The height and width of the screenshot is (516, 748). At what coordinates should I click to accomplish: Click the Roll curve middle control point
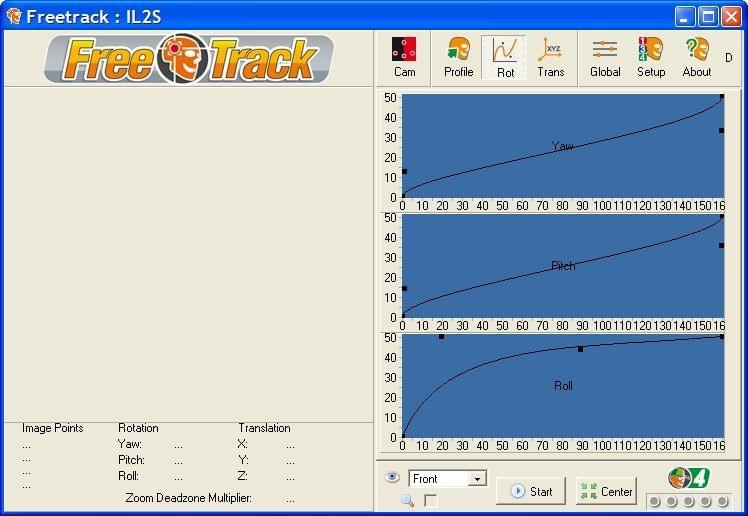(580, 349)
